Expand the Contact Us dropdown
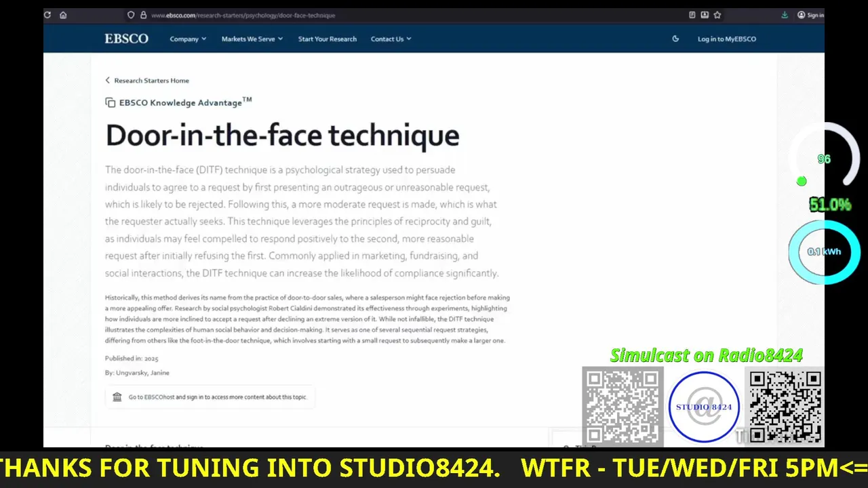The height and width of the screenshot is (488, 868). click(391, 39)
